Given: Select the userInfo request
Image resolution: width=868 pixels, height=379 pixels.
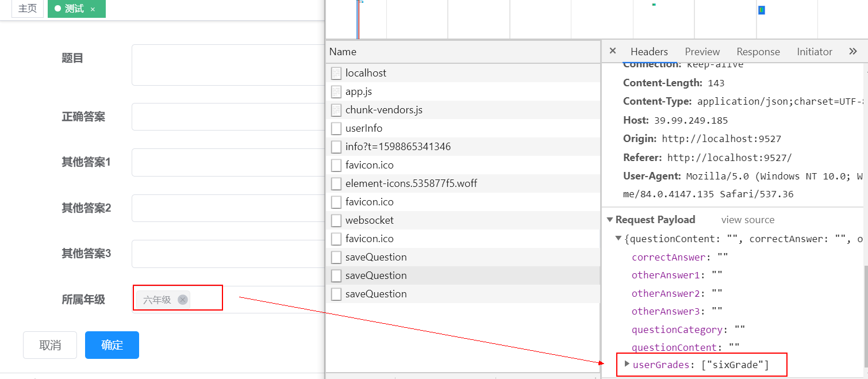Looking at the screenshot, I should (x=463, y=128).
